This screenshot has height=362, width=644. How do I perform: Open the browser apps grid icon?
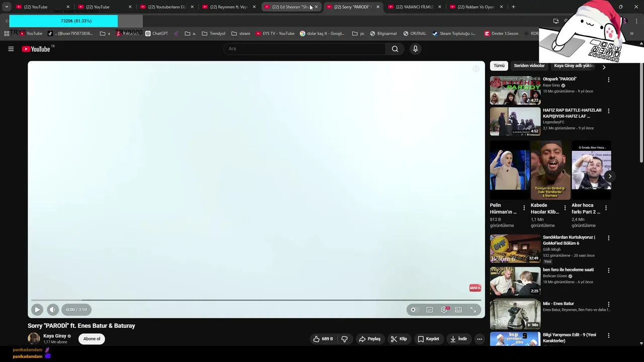[7, 34]
